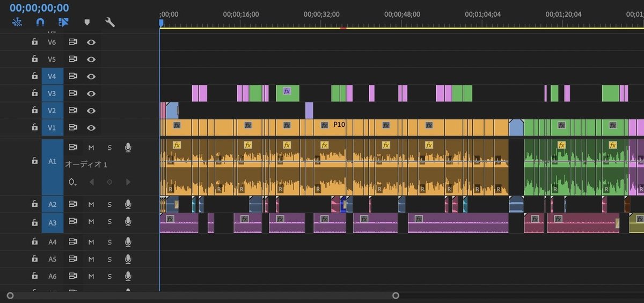Screen dimensions: 644x303
Task: Select the purple clip on track V2
Action: (x=309, y=111)
